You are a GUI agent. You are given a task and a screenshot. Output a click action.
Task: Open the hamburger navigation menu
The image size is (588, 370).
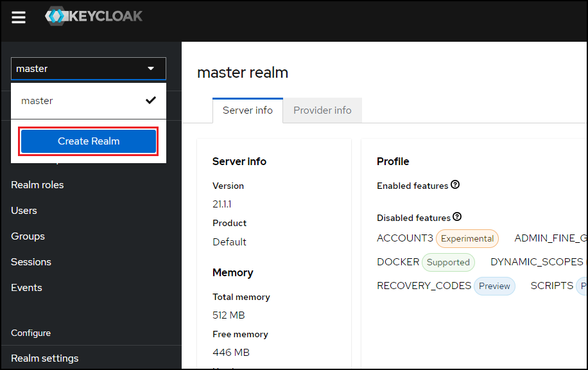(x=19, y=17)
